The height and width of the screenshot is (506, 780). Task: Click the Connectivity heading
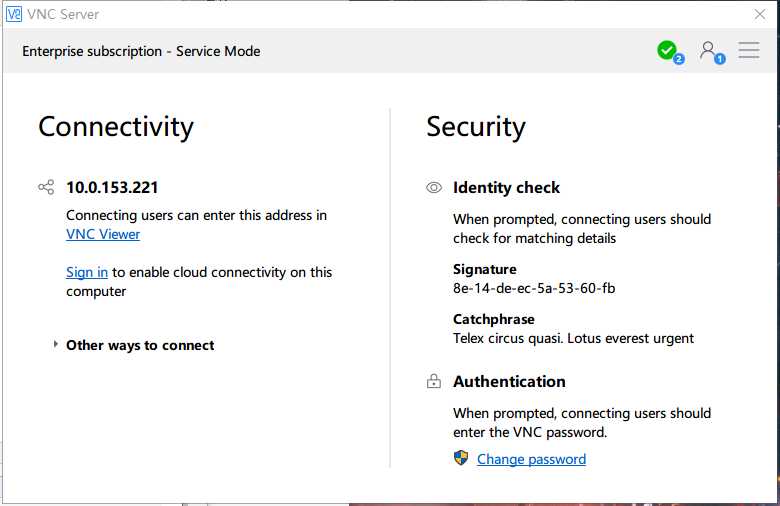pos(116,127)
